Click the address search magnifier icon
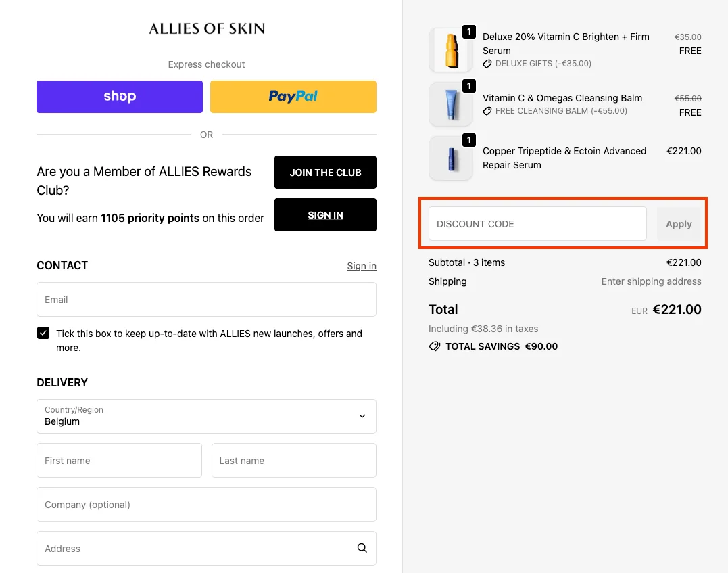 (x=362, y=548)
